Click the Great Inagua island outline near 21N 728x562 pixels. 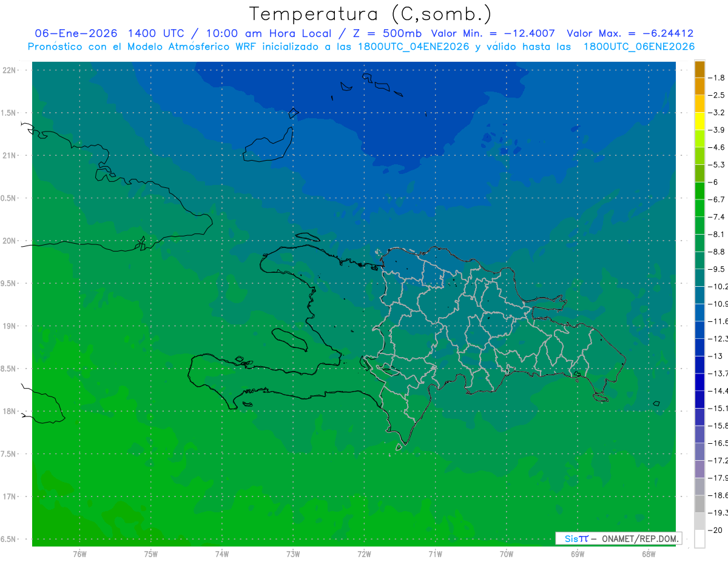(268, 144)
